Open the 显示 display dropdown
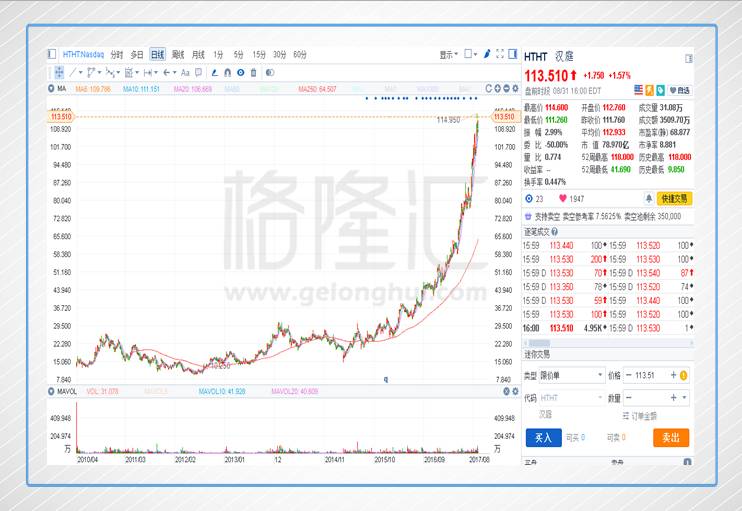Image resolution: width=742 pixels, height=511 pixels. click(449, 54)
